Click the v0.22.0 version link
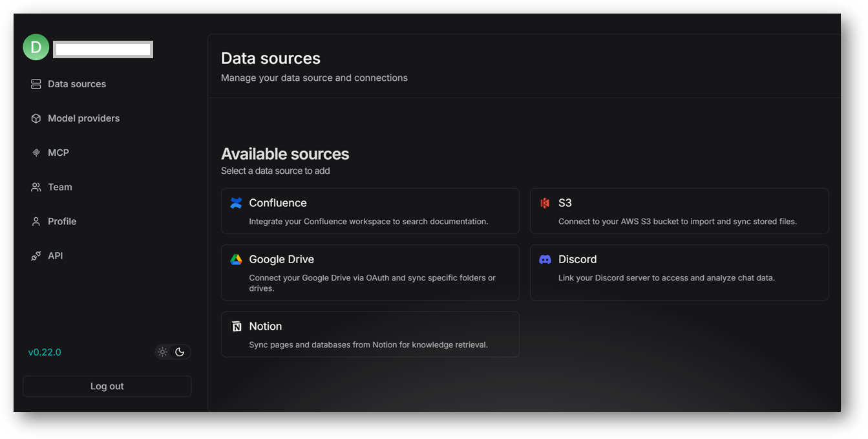 [x=45, y=352]
